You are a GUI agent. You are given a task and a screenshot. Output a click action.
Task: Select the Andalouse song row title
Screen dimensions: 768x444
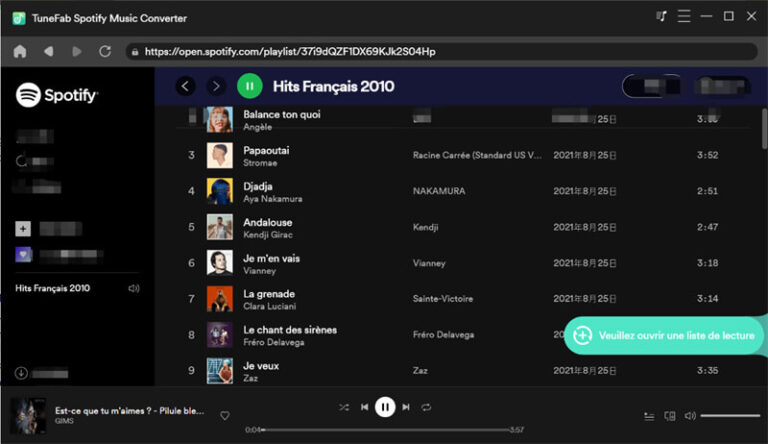click(x=267, y=222)
